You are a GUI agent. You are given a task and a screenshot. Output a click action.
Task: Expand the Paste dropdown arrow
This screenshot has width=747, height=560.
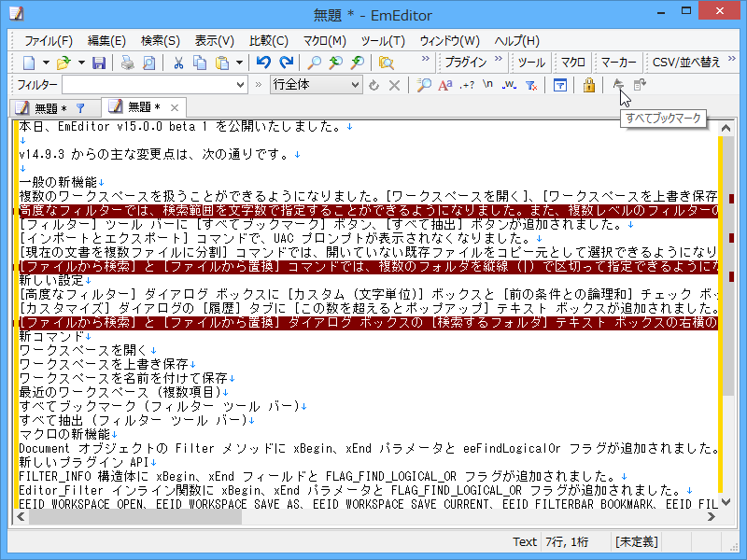point(239,63)
